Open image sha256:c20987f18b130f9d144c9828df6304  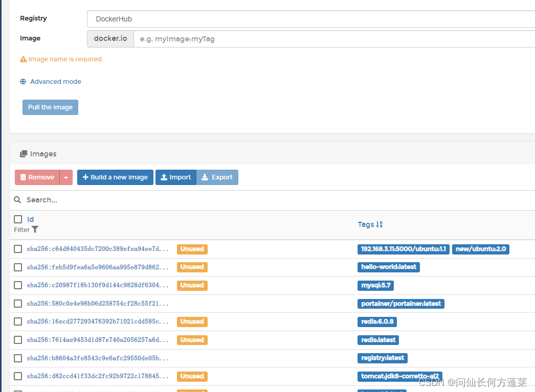pos(98,285)
